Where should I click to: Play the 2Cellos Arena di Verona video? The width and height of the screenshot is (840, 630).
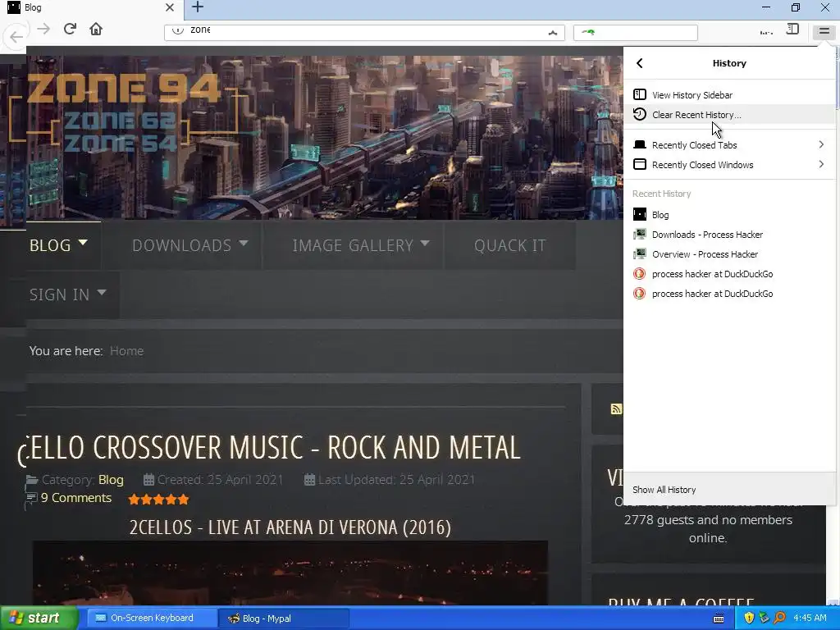coord(290,572)
